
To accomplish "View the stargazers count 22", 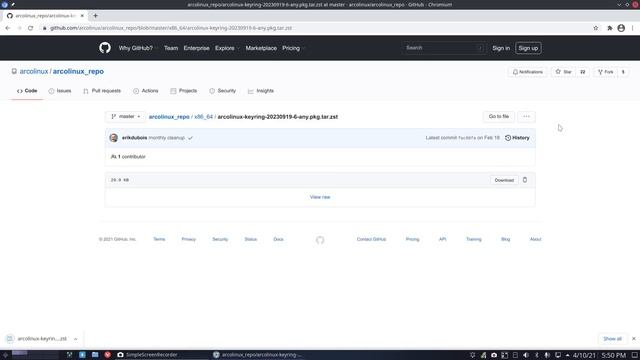I will coord(582,72).
